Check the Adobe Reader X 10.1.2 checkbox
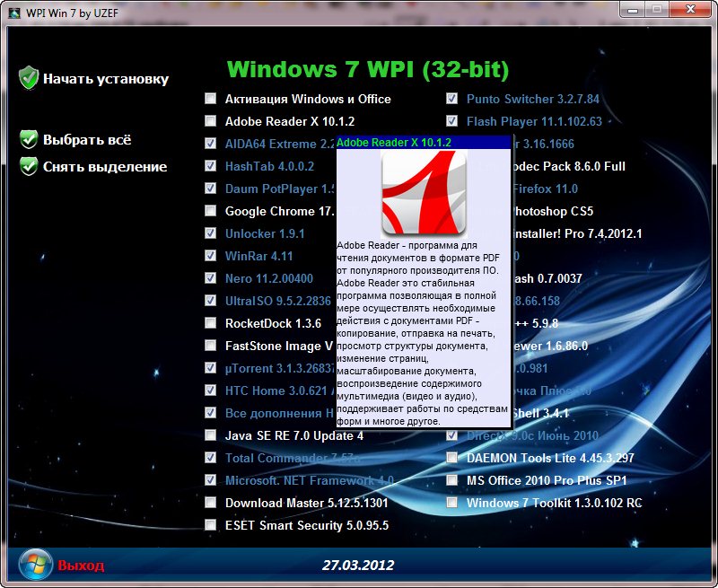This screenshot has height=588, width=718. point(210,121)
